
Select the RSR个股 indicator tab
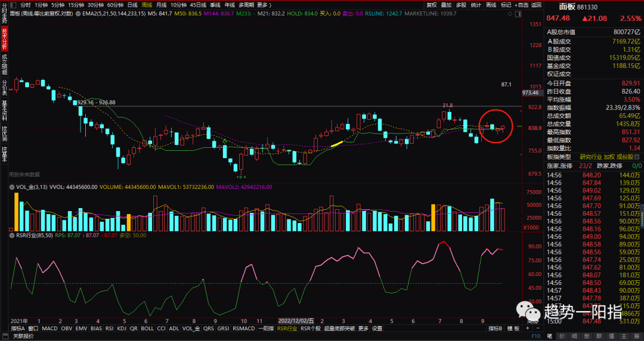[311, 328]
